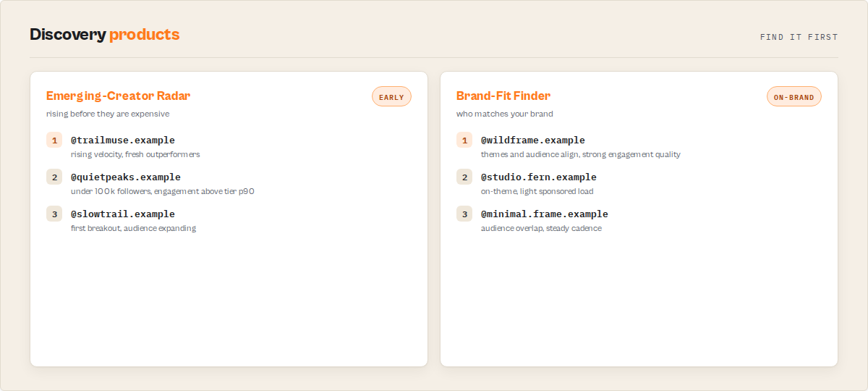Click 'rising velocity, fresh outperformers' description
Screen dimensions: 868x391
click(x=135, y=154)
